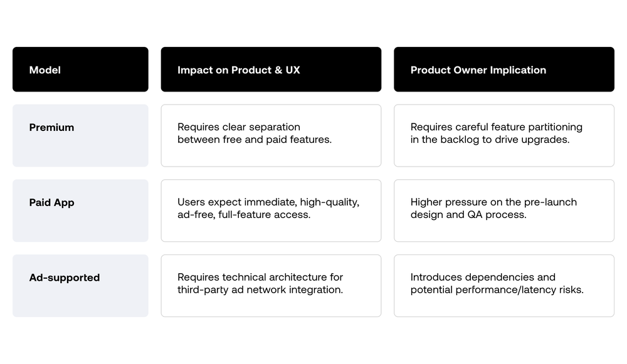Select the careful feature partitioning cell

click(x=503, y=135)
